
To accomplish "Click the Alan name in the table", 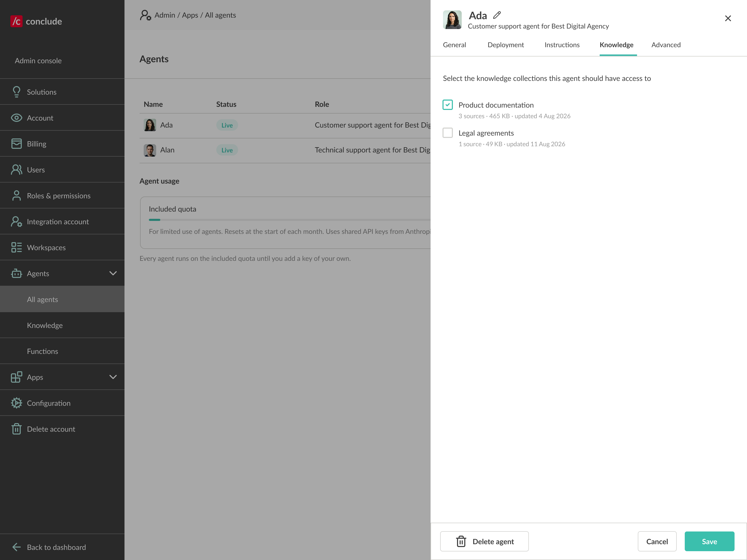I will click(x=168, y=150).
